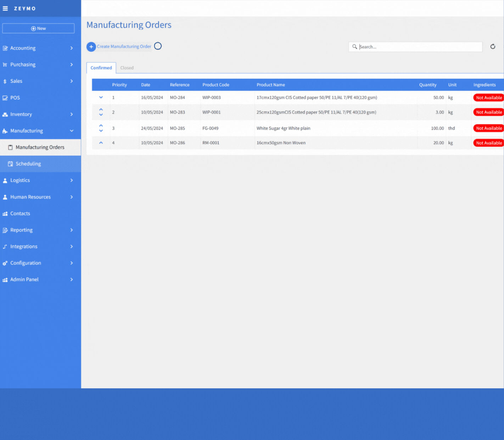The image size is (504, 440).
Task: Expand the Reporting submenu chevron
Action: coord(72,230)
